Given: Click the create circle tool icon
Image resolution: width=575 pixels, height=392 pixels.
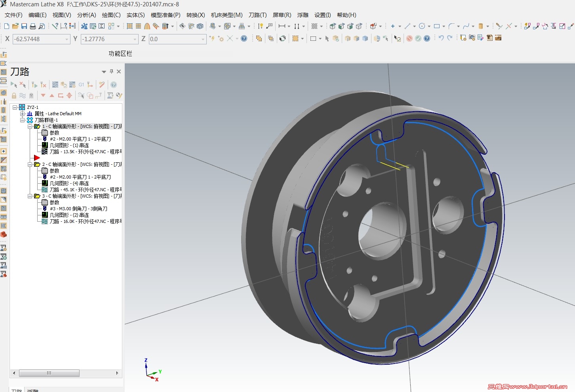Looking at the screenshot, I should 422,26.
